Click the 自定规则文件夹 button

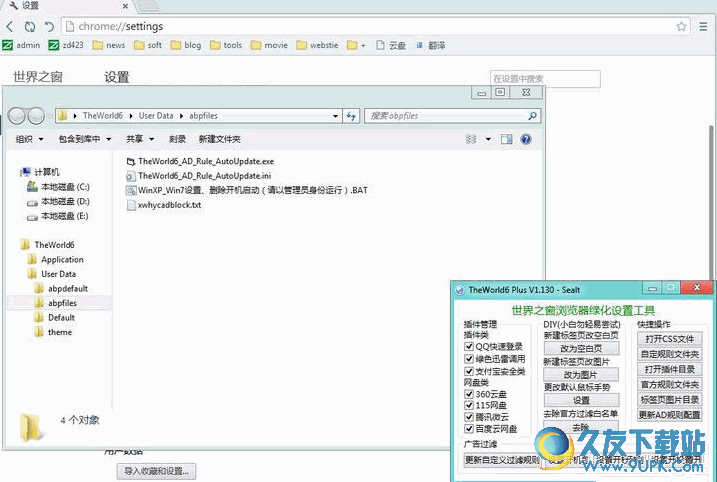tap(669, 354)
